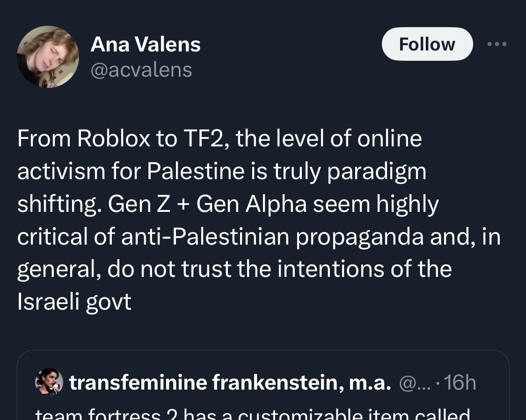Click the word intentions in the tweet
This screenshot has width=526, height=420.
point(321,269)
